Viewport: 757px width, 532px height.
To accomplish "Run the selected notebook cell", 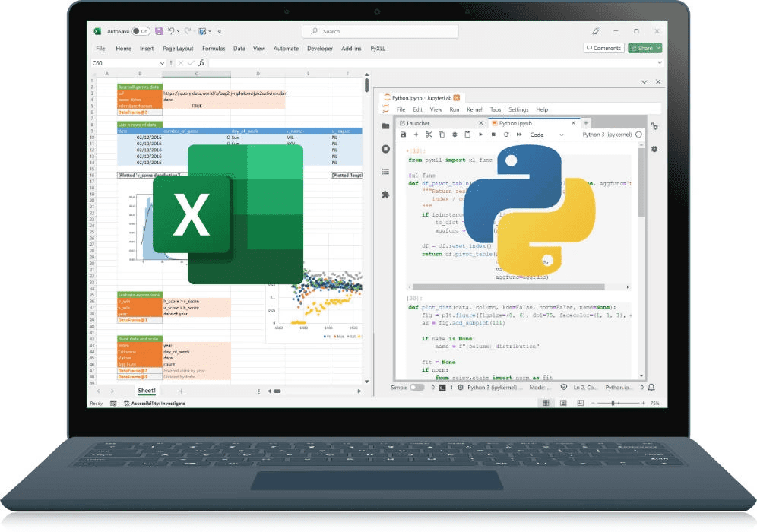I will (480, 135).
